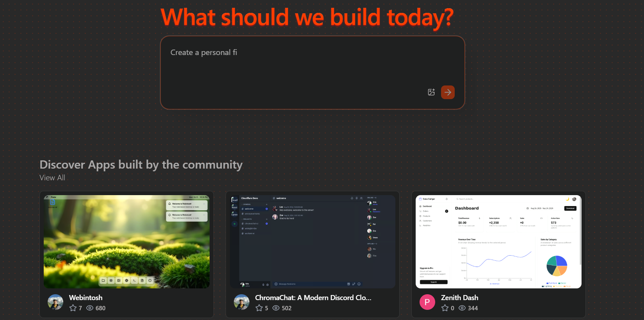Open the Zenith Dash dashboard preview thumbnail

[x=498, y=242]
